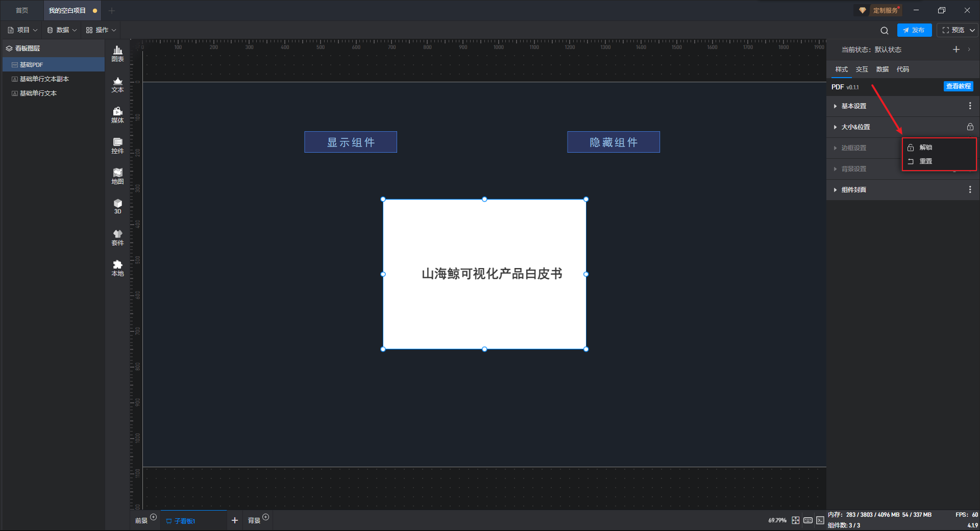The height and width of the screenshot is (531, 980).
Task: Open the 图表 chart components panel
Action: pos(117,54)
